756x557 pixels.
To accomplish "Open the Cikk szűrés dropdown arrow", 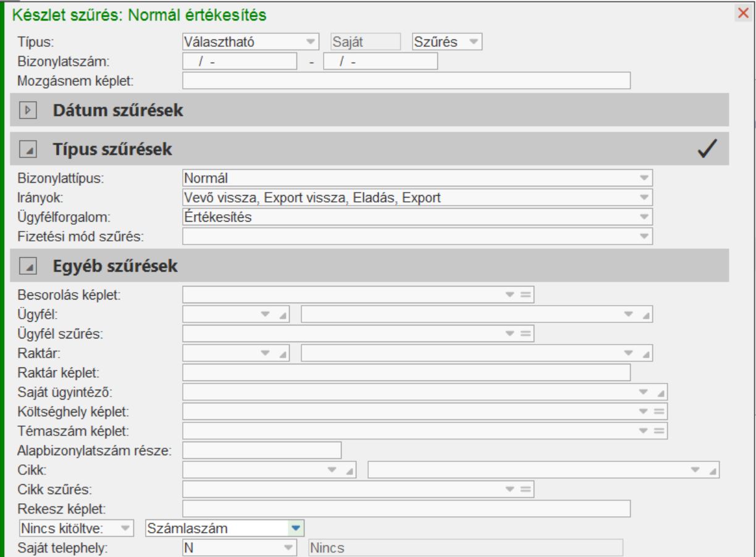I will coord(510,489).
